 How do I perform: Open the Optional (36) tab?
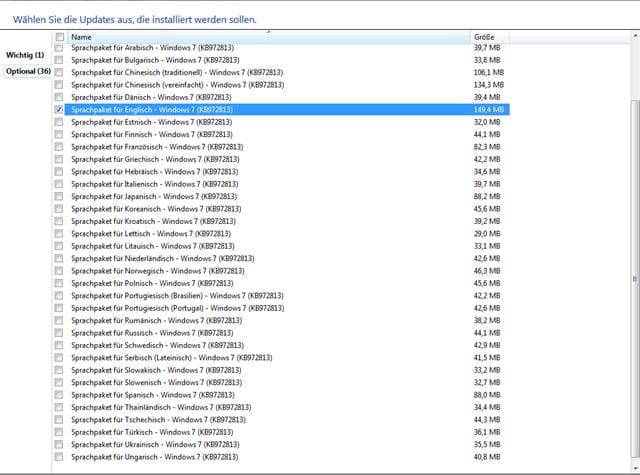(28, 72)
